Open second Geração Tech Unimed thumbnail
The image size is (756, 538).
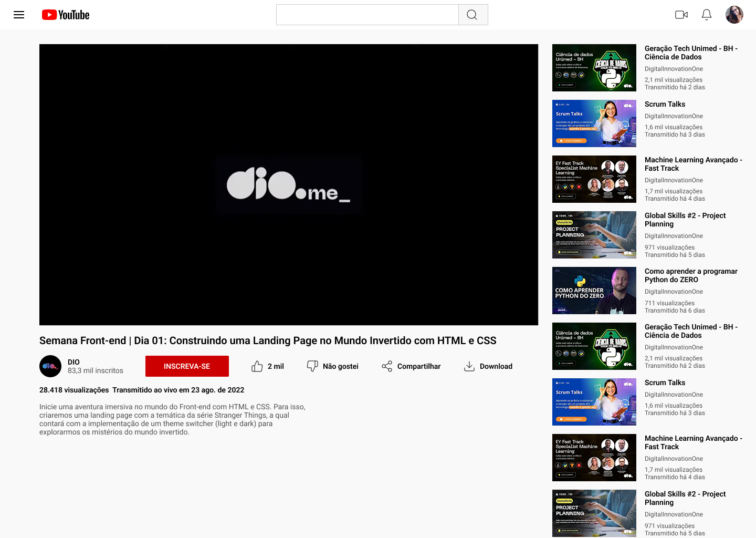[594, 346]
